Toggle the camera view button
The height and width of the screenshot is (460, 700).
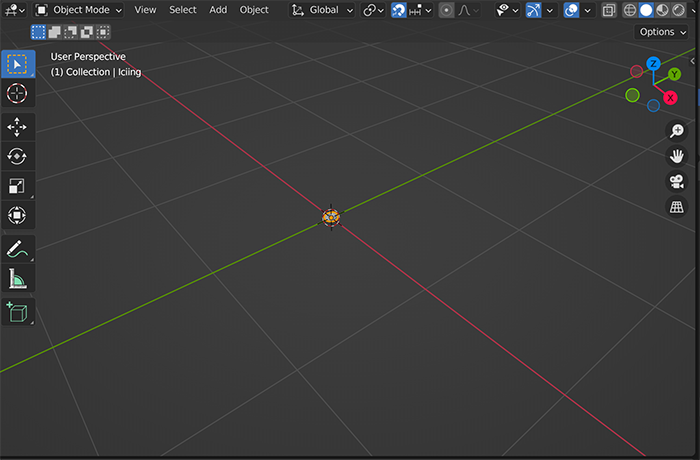pos(676,181)
